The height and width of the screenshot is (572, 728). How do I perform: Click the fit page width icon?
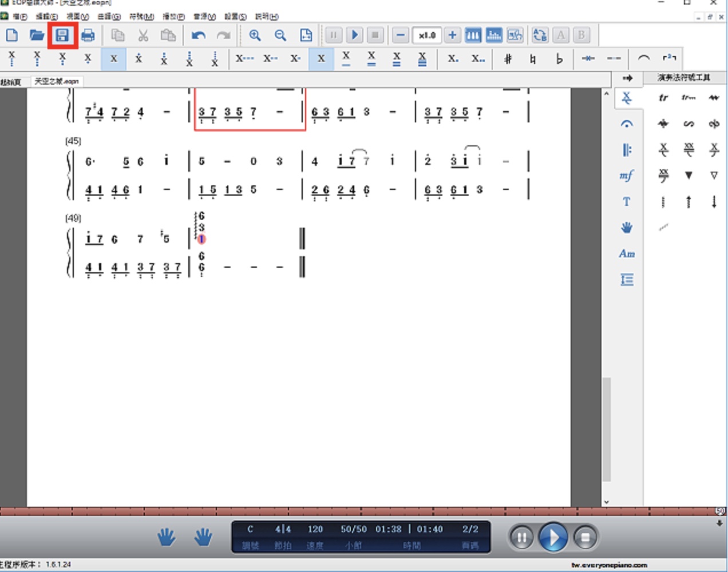[x=306, y=35]
